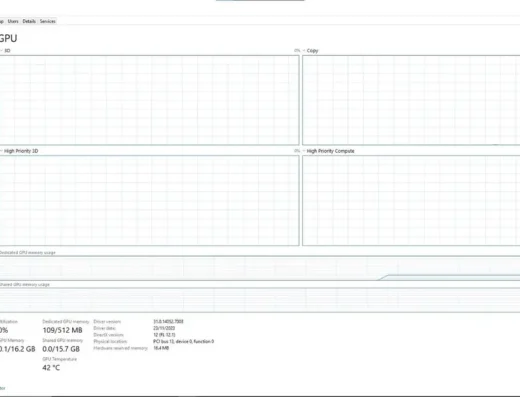The width and height of the screenshot is (520, 397).
Task: Select the GPU Temperature label
Action: tap(59, 359)
